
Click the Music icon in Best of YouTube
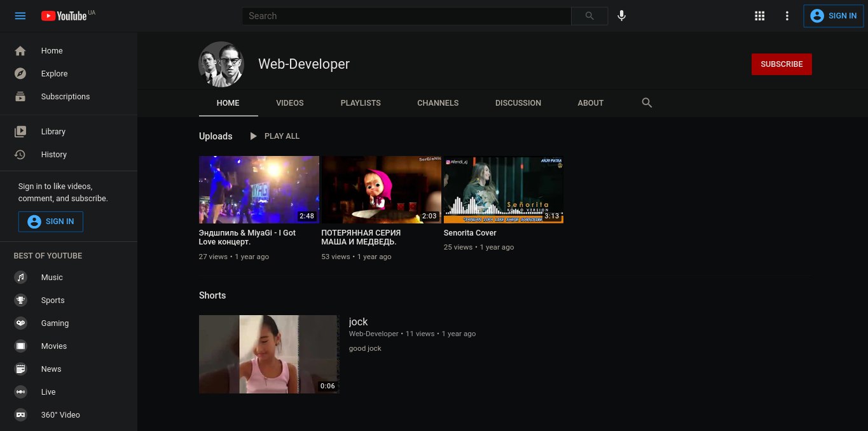point(21,278)
